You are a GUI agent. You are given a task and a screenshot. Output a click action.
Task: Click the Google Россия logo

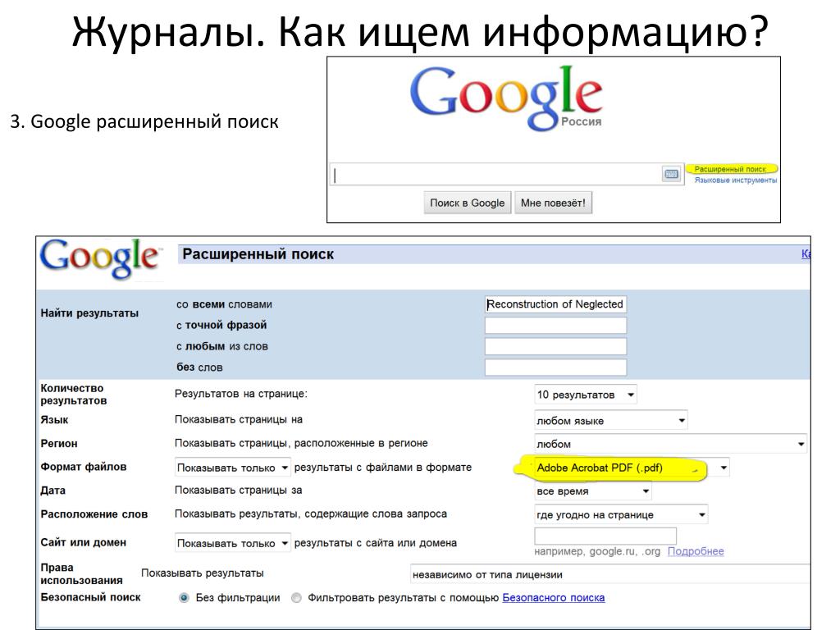point(506,98)
